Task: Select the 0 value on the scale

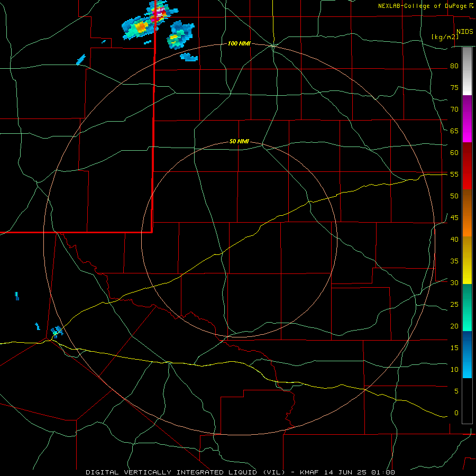Action: (x=456, y=413)
